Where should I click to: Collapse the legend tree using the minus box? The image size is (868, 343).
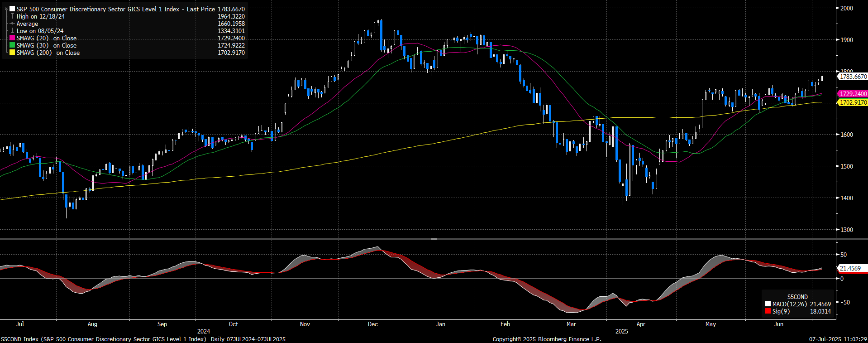click(x=6, y=9)
